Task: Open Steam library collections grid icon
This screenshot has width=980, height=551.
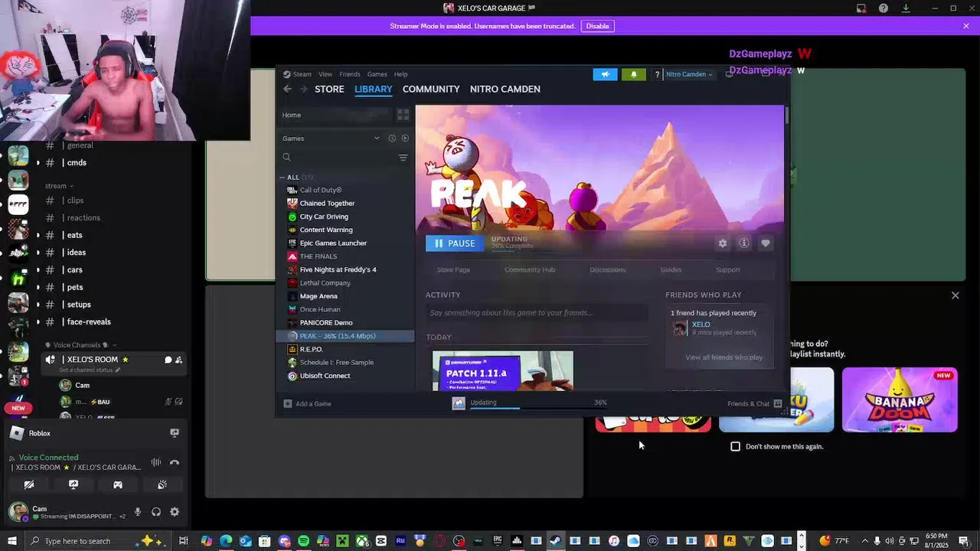Action: [x=403, y=115]
